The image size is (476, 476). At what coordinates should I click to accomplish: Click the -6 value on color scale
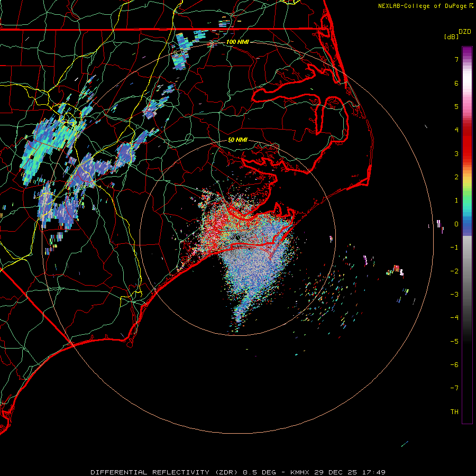[454, 365]
